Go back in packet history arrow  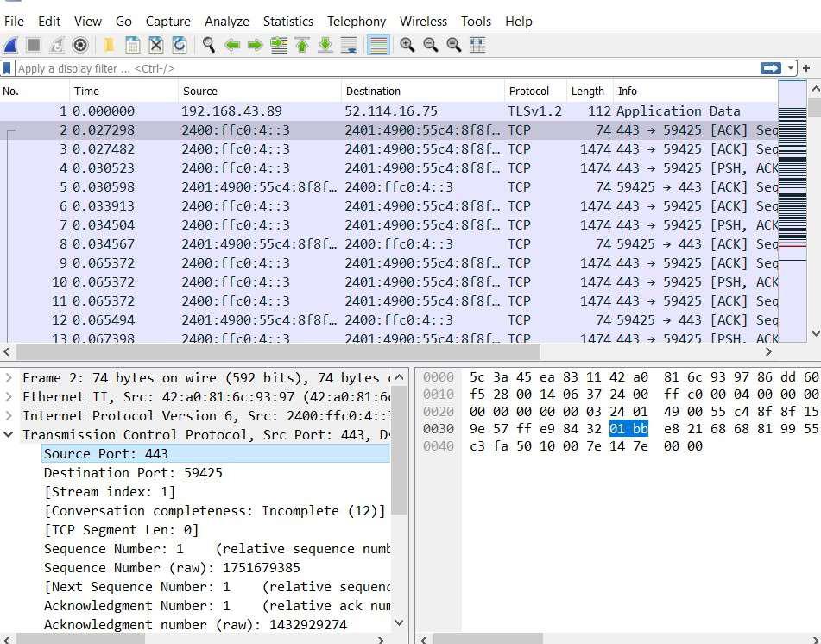pos(232,46)
